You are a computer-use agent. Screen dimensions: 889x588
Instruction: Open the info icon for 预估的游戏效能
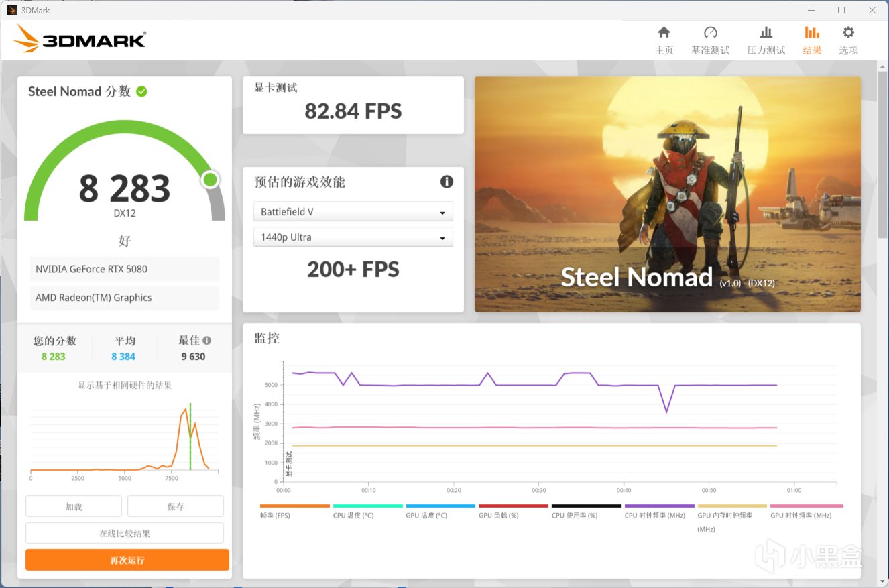pos(447,182)
